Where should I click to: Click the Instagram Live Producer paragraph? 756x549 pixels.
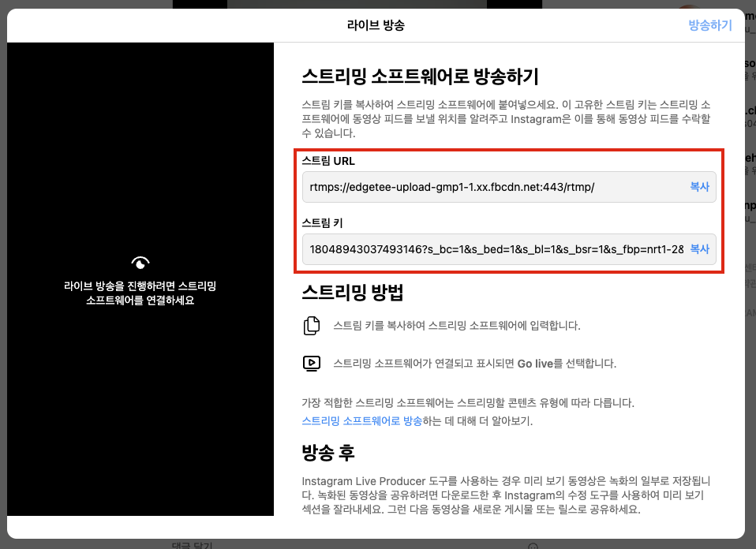coord(507,495)
